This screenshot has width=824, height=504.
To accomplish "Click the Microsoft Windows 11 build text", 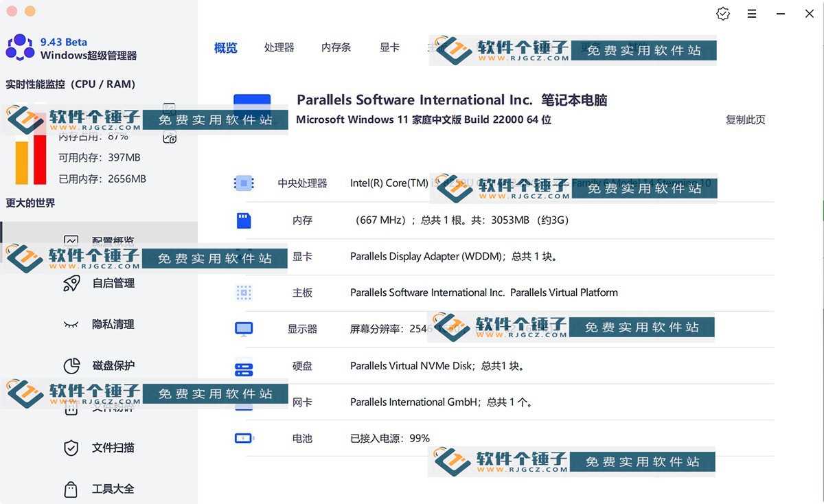I will 424,119.
